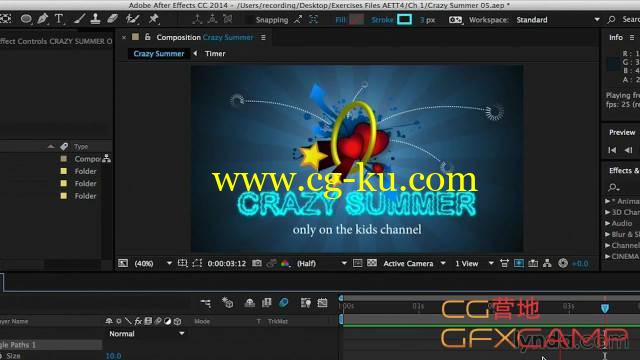Click the current time 0:00:03:12 display
The width and height of the screenshot is (640, 360).
point(227,263)
